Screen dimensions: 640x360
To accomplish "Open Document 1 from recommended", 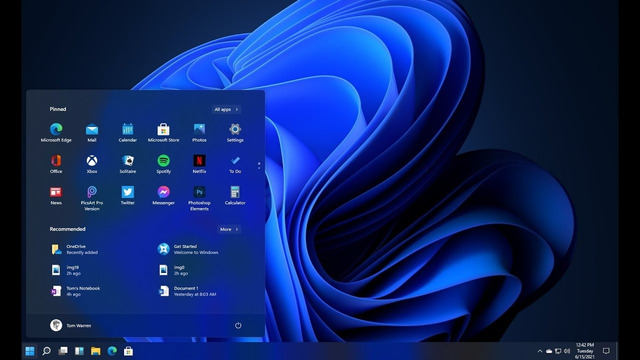I will [187, 291].
